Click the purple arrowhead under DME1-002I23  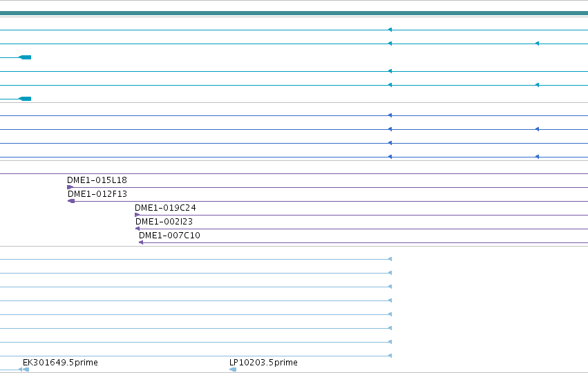coord(137,229)
